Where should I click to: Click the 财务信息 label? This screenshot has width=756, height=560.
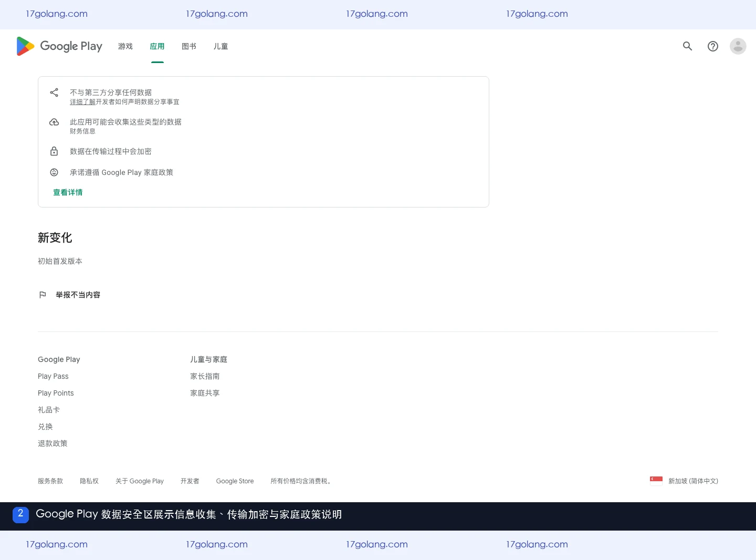click(82, 131)
